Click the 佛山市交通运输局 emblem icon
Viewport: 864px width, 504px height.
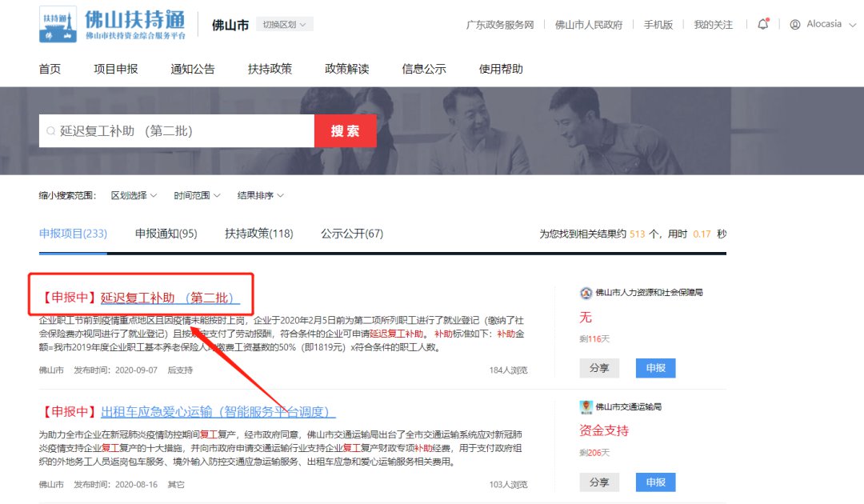586,407
